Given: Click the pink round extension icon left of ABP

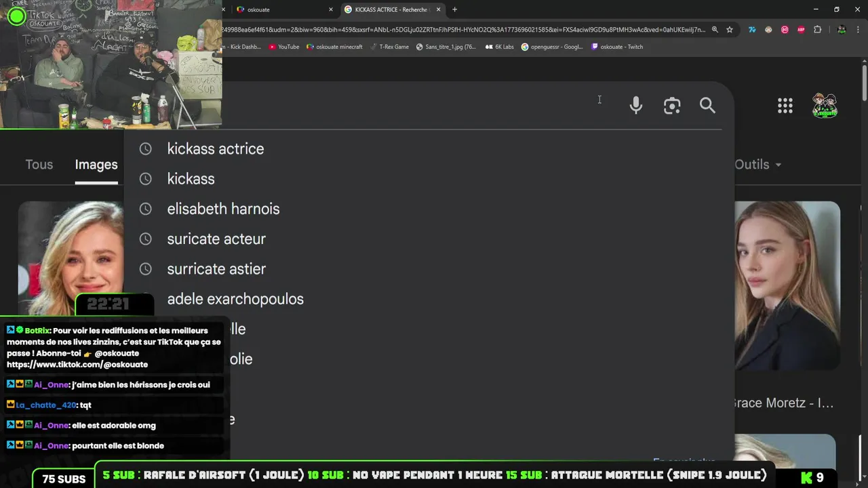Looking at the screenshot, I should click(785, 30).
